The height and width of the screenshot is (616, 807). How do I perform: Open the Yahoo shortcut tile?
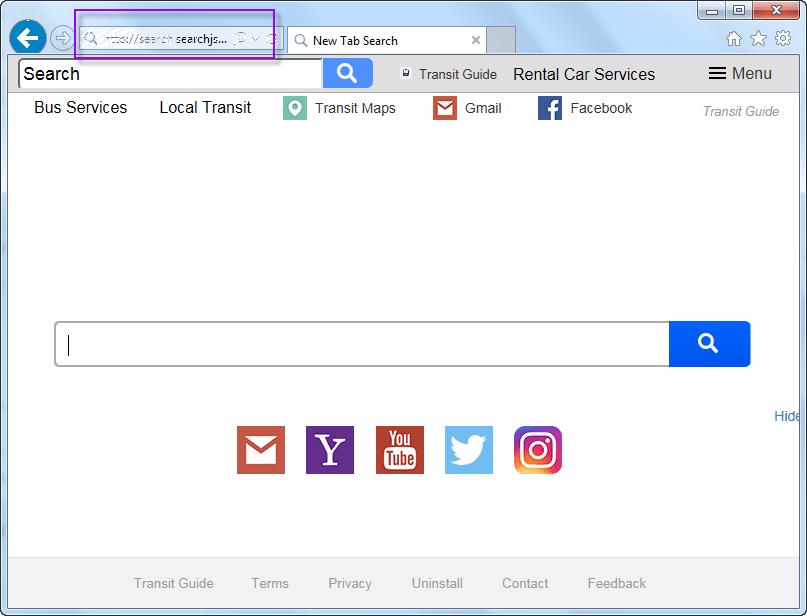[x=330, y=450]
